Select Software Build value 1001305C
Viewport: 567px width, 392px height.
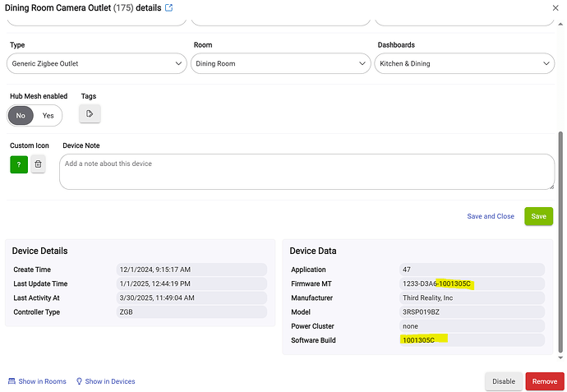pyautogui.click(x=472, y=340)
